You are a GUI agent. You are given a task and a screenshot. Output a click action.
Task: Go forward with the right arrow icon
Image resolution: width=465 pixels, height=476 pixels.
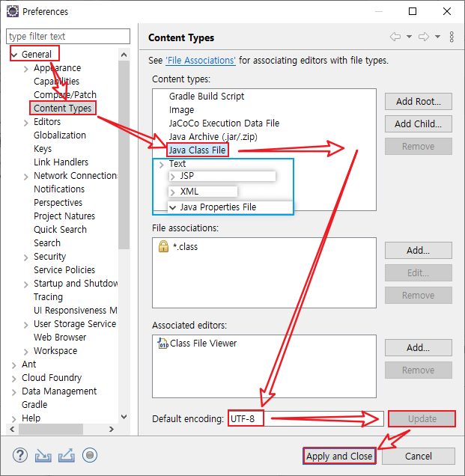424,37
